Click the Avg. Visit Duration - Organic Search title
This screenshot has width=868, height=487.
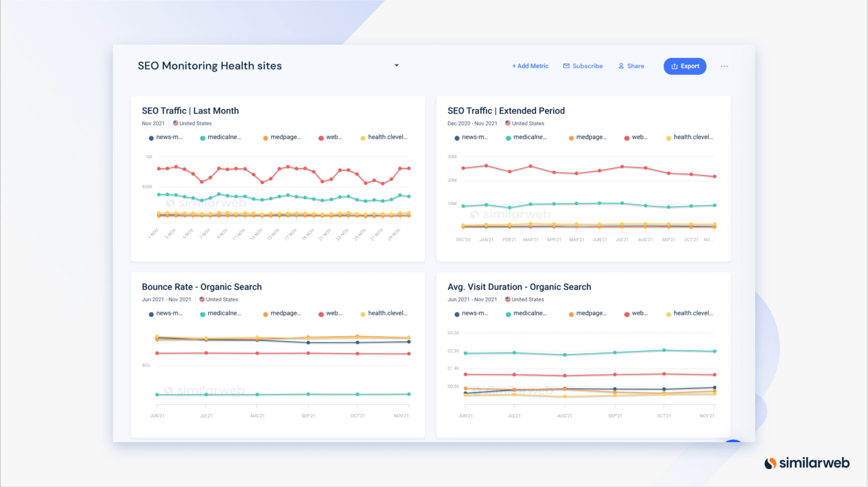(519, 287)
